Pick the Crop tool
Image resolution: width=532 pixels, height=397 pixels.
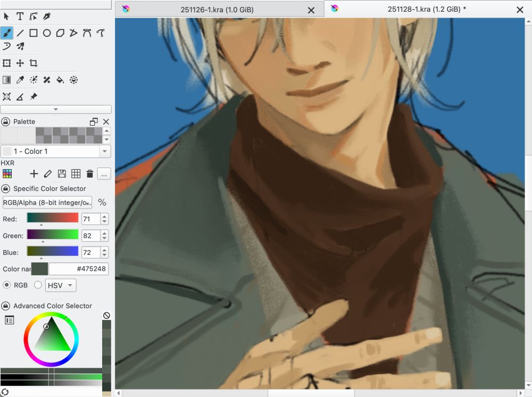pos(33,63)
